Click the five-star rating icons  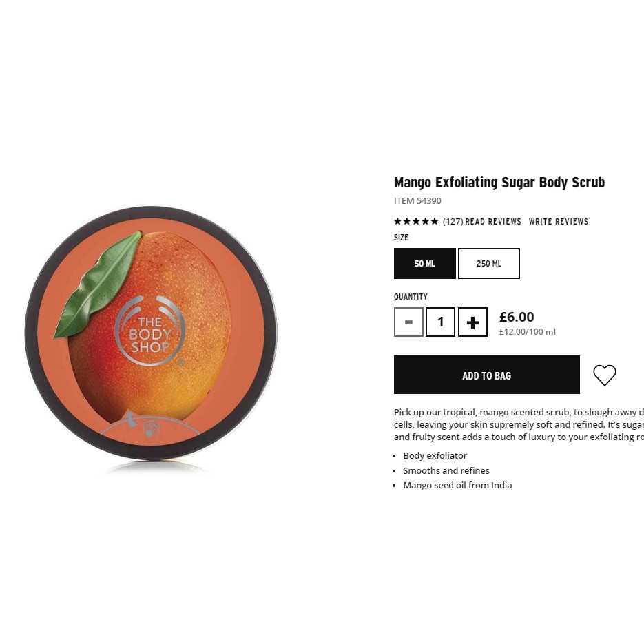[416, 221]
